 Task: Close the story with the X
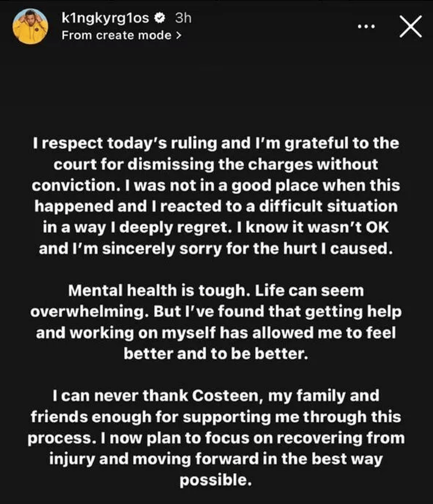click(411, 26)
